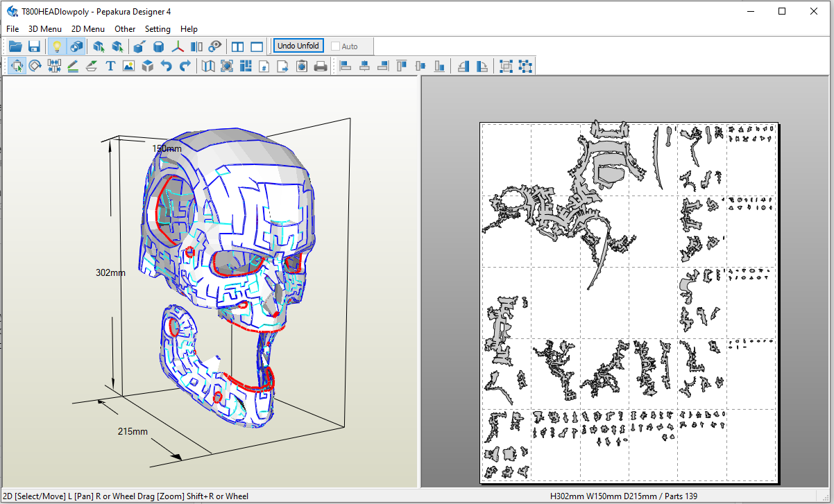834x504 pixels.
Task: Select the Text tool T icon
Action: [x=110, y=66]
